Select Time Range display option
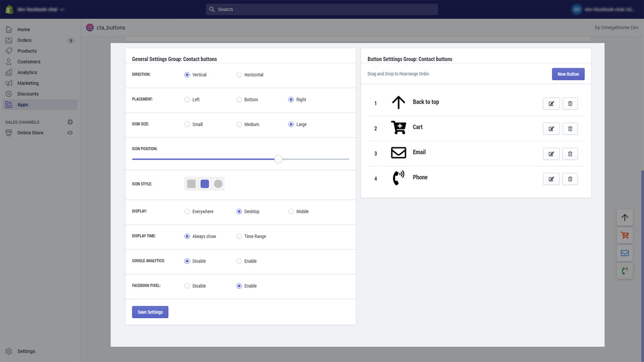 (239, 236)
